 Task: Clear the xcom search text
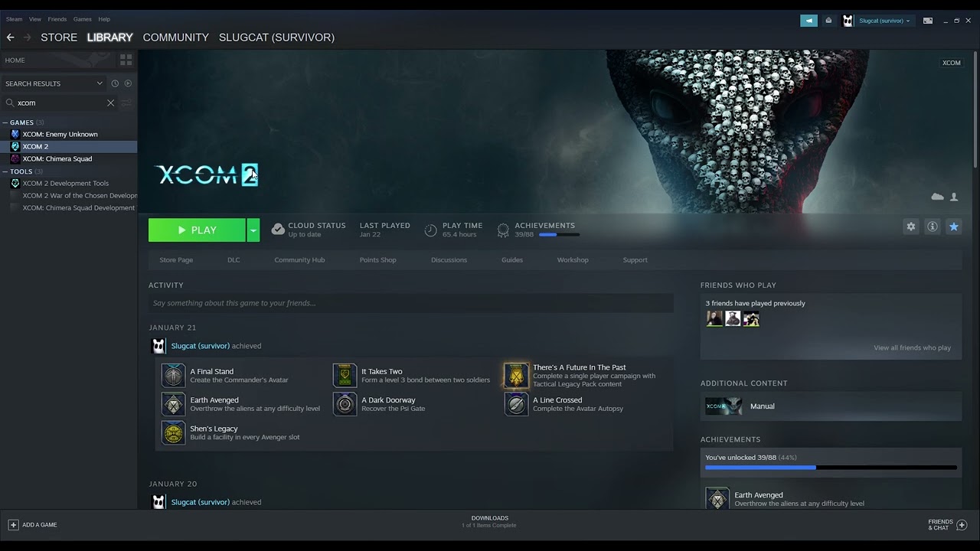(110, 103)
